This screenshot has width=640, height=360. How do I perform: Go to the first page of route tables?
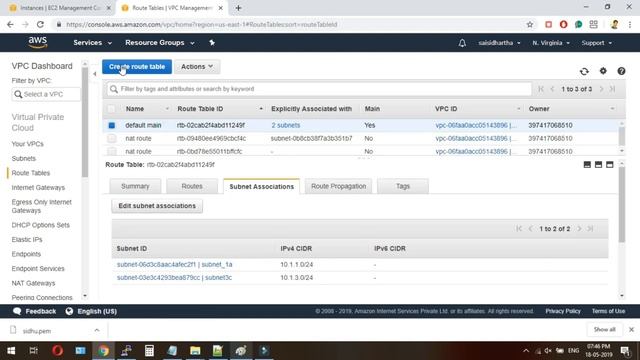(x=541, y=89)
